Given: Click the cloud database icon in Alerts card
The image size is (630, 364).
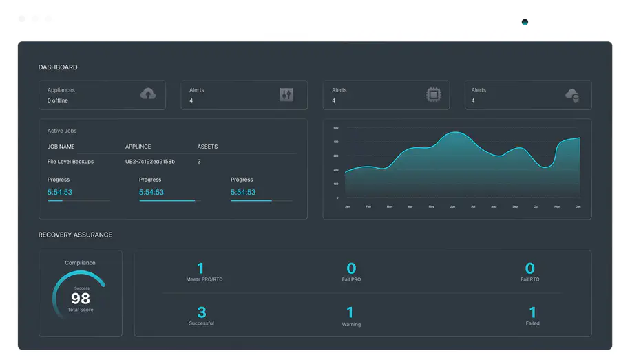Looking at the screenshot, I should pos(571,95).
